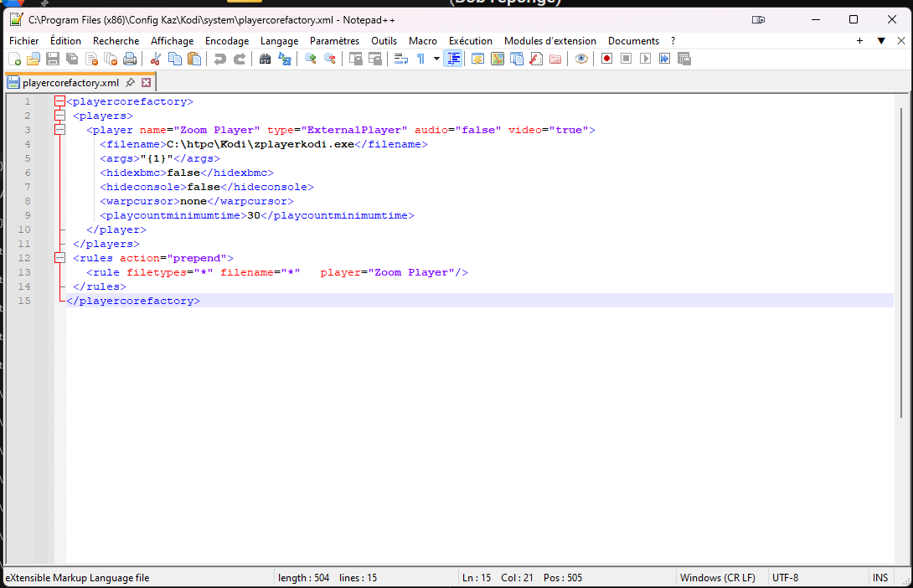Collapse the rules node fold marker
The width and height of the screenshot is (913, 588).
[59, 258]
